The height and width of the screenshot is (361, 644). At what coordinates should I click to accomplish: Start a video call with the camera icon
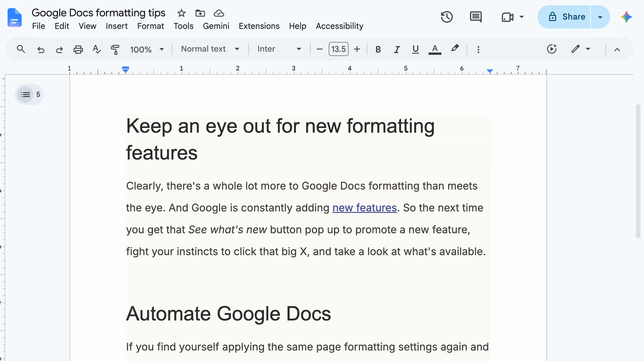click(507, 17)
